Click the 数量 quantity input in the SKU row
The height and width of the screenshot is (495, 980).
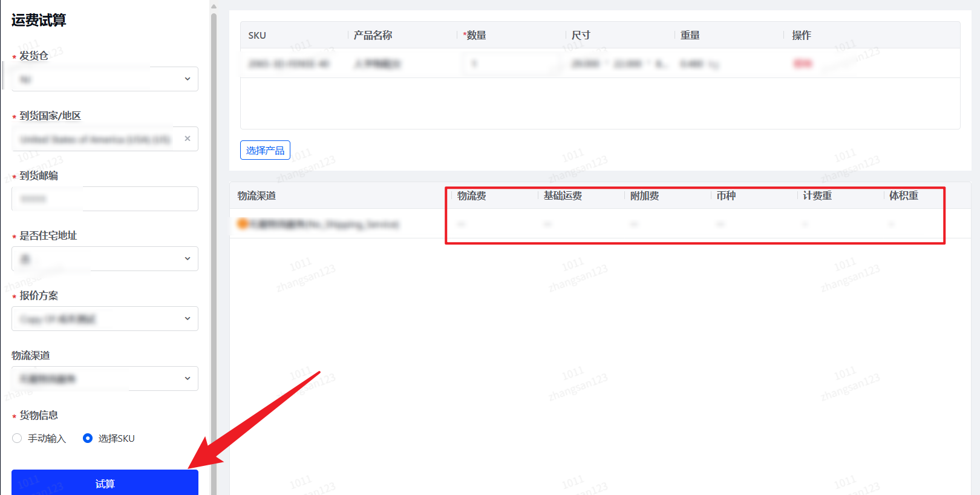point(511,64)
